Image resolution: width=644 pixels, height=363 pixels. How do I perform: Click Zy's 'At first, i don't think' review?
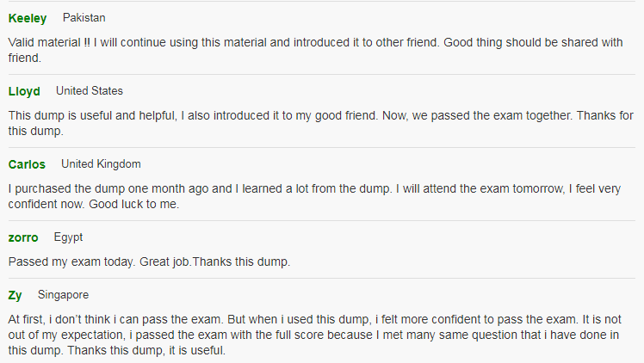[314, 335]
